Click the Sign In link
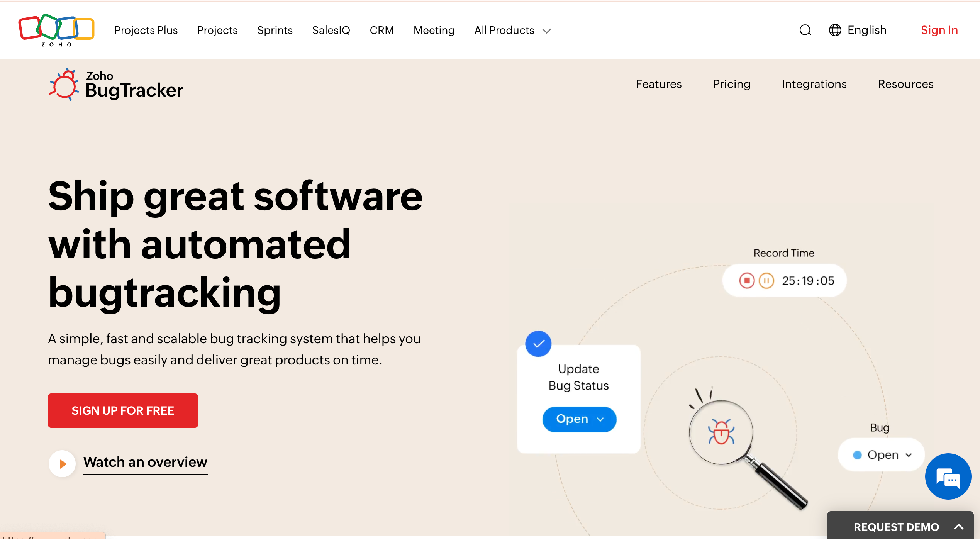 point(939,30)
